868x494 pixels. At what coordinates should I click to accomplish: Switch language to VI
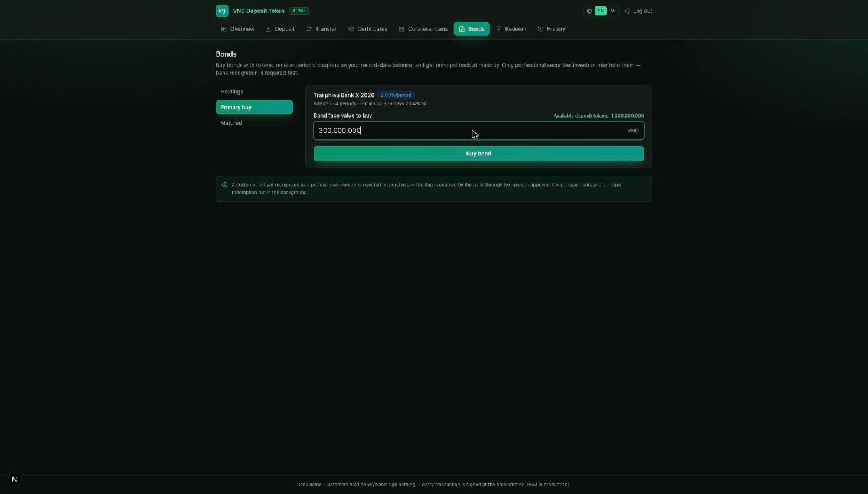613,11
